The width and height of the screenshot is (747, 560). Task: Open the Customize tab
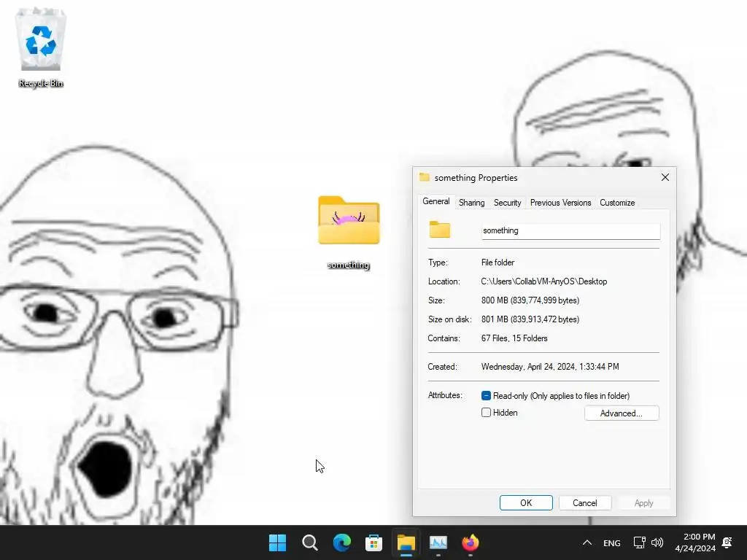pyautogui.click(x=617, y=203)
